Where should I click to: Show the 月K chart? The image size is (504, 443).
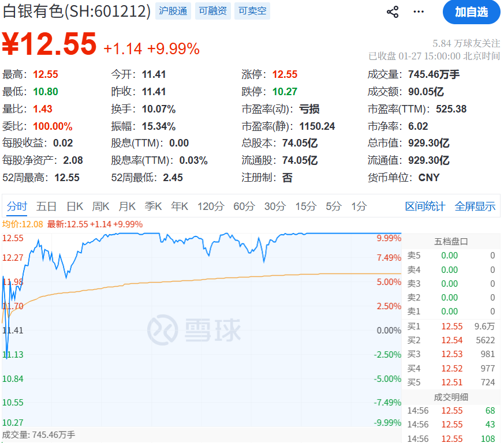pyautogui.click(x=127, y=207)
